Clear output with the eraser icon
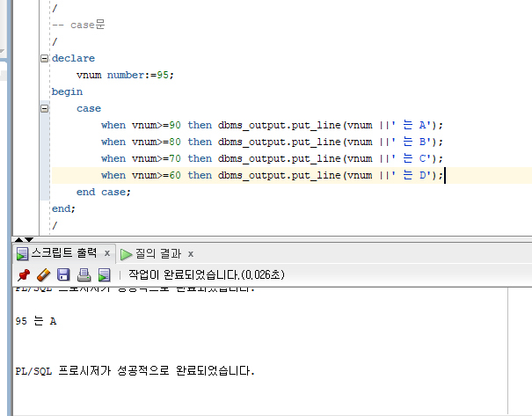Image resolution: width=532 pixels, height=416 pixels. (x=43, y=275)
